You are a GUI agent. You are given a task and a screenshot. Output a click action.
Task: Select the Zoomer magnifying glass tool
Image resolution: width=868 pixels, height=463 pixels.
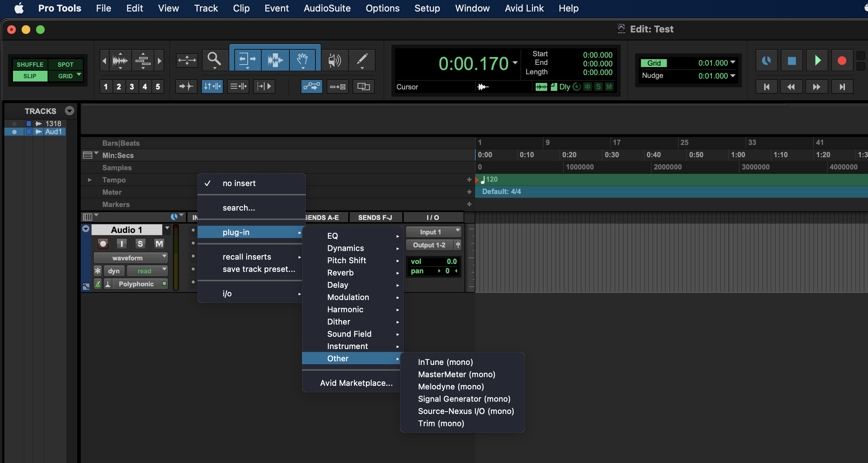click(x=214, y=59)
